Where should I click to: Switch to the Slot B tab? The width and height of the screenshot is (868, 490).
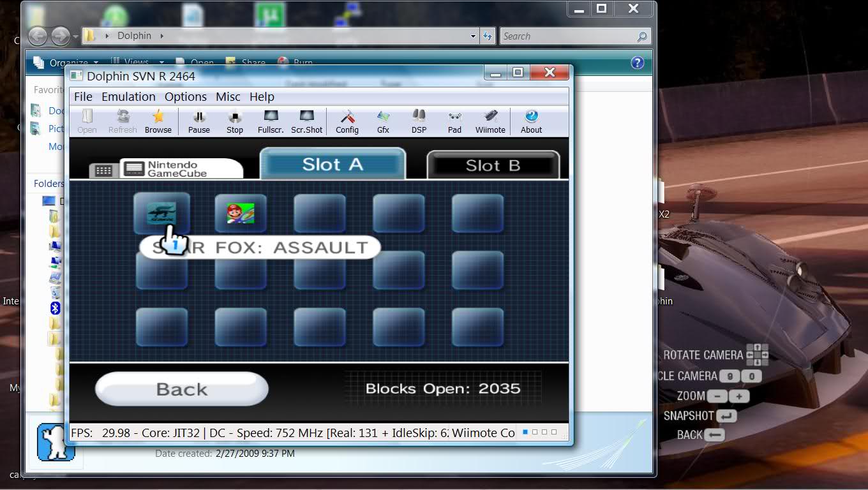coord(493,166)
